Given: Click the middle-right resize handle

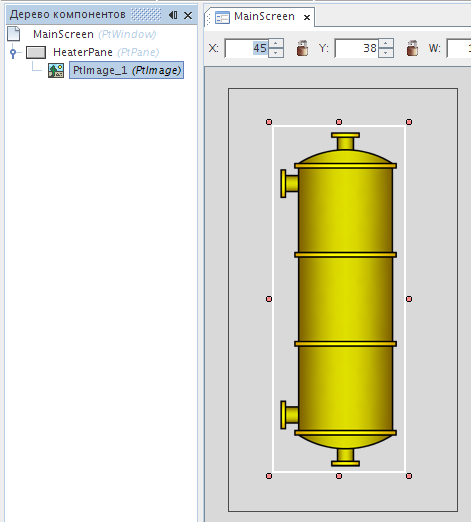Looking at the screenshot, I should (409, 299).
